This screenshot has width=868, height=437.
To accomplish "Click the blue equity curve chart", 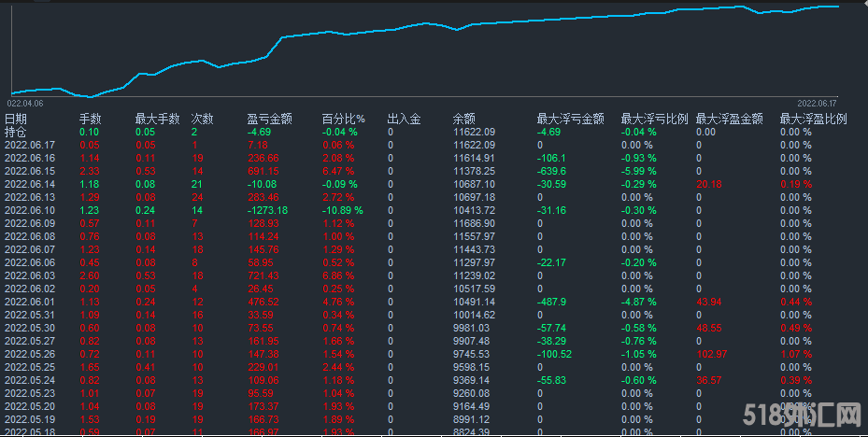I will click(x=420, y=47).
